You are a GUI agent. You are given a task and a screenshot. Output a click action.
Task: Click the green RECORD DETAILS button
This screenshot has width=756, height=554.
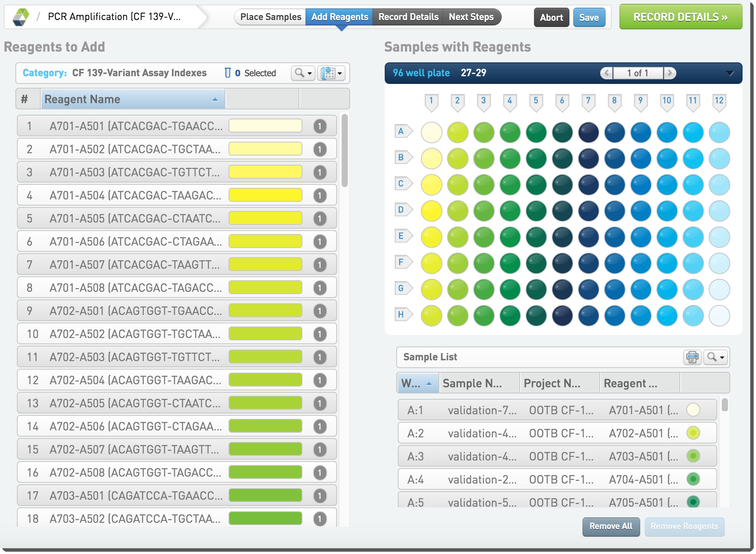[x=680, y=17]
